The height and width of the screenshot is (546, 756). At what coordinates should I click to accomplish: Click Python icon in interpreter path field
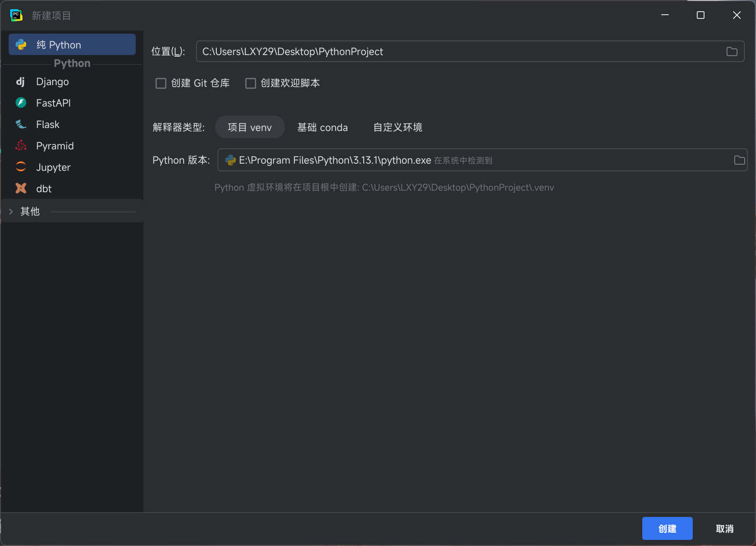[x=231, y=160]
